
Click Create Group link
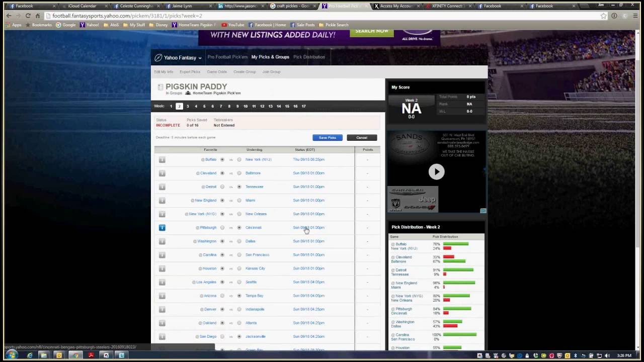tap(245, 71)
